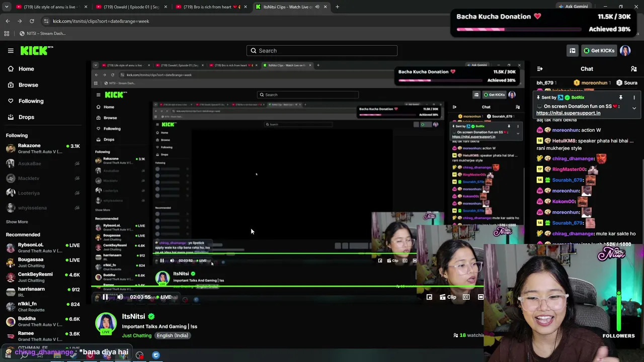644x362 pixels.
Task: Close the "Oswald | Episode 01" tab
Action: point(166,7)
